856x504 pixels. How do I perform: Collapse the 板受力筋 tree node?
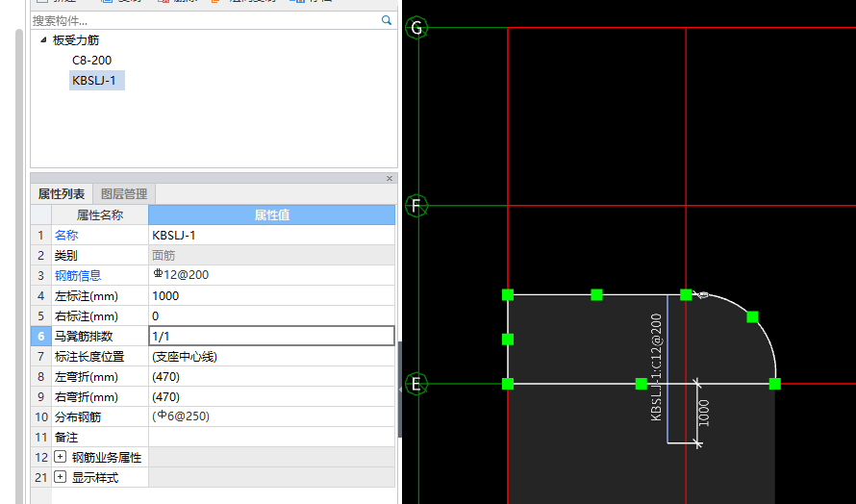[x=43, y=39]
